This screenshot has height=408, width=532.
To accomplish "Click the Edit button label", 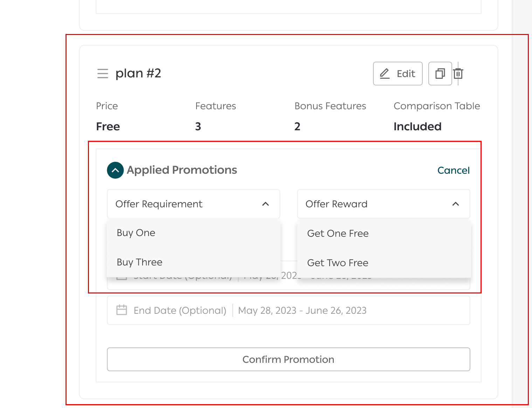I will click(406, 74).
